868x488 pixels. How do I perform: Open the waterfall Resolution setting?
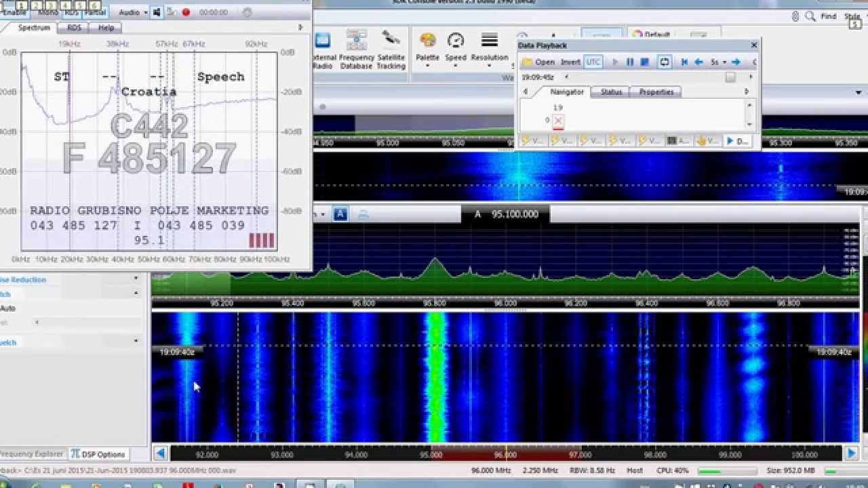point(490,49)
